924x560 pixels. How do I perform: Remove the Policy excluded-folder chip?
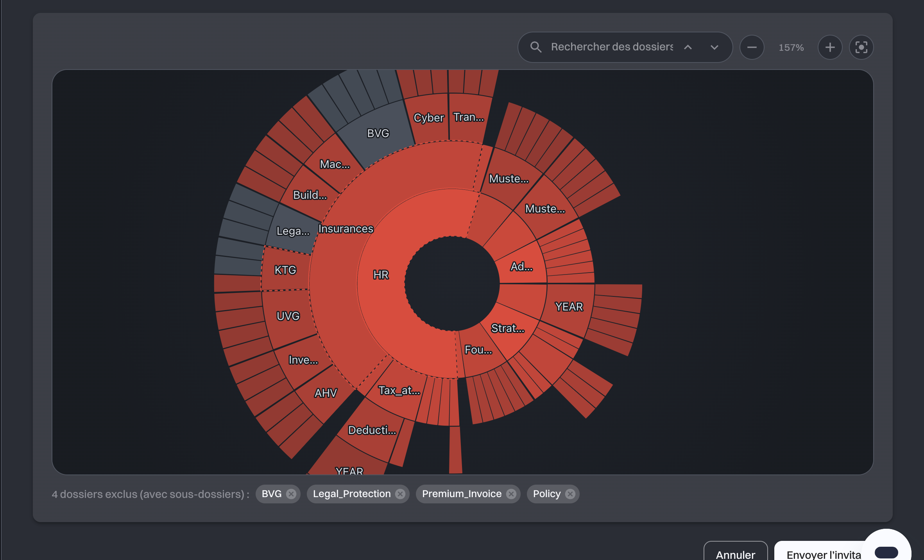pos(570,494)
